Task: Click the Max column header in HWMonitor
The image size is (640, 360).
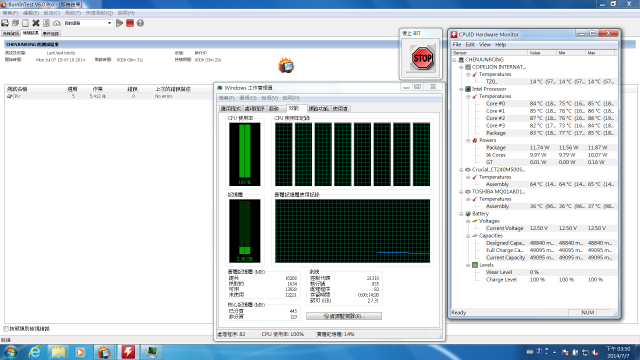Action: 600,53
